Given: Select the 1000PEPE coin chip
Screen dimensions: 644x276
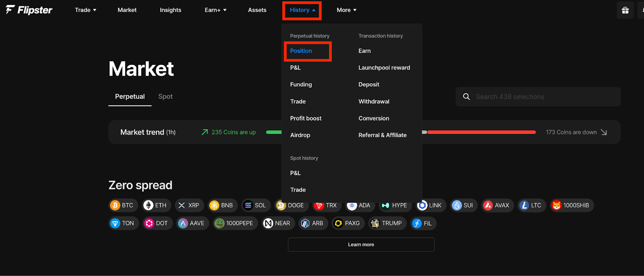Looking at the screenshot, I should [235, 223].
